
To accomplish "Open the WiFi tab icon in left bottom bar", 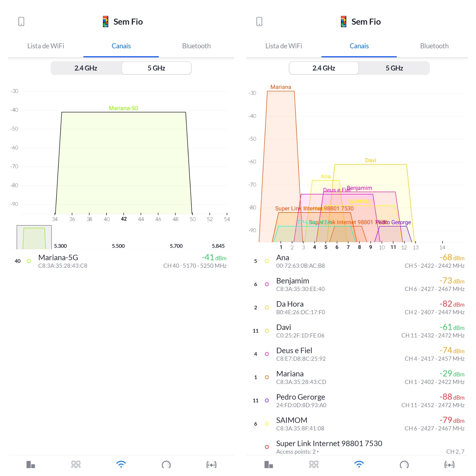I will (121, 464).
